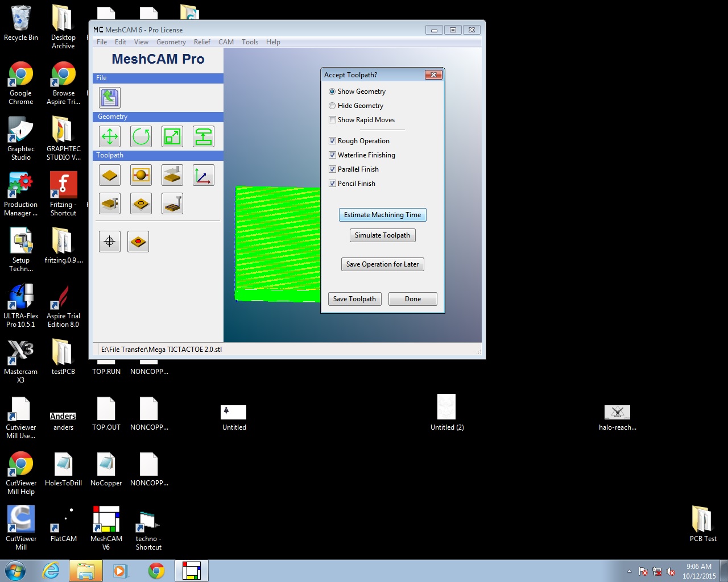Click the Save Toolpath button
The height and width of the screenshot is (582, 728).
click(354, 299)
